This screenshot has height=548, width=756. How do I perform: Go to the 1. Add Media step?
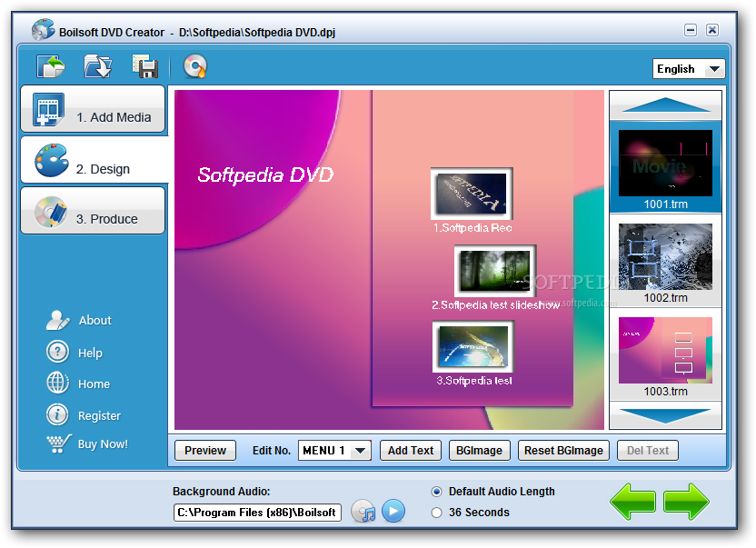93,109
